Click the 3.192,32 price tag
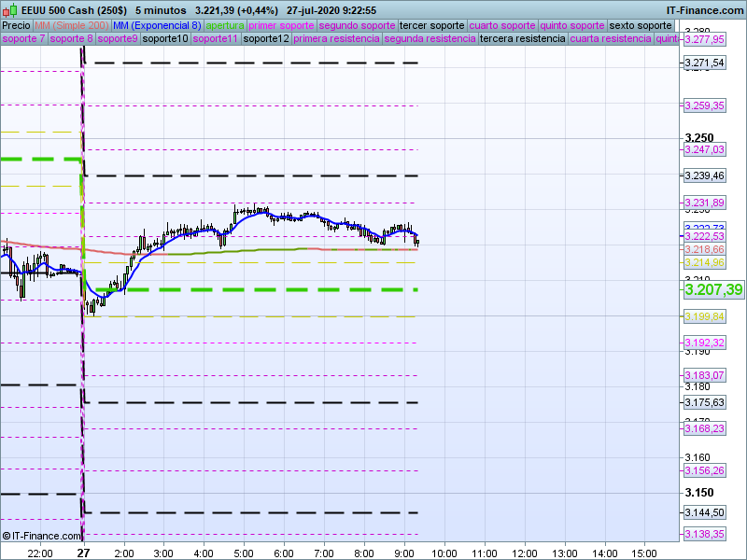 pos(704,343)
